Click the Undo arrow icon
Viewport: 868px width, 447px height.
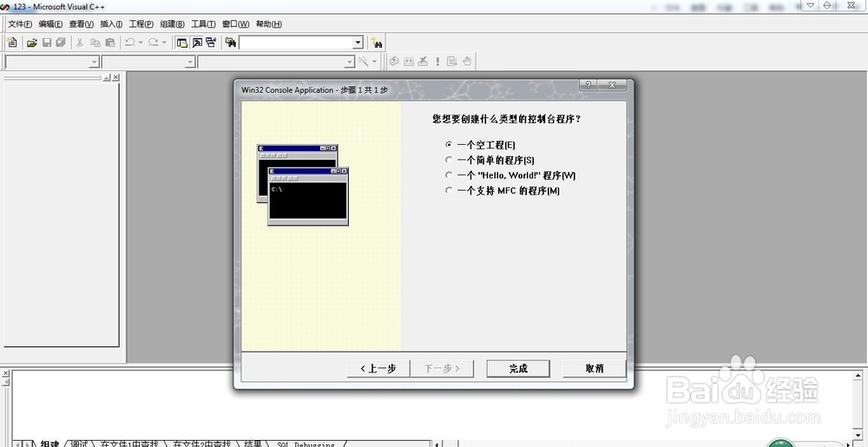[130, 43]
